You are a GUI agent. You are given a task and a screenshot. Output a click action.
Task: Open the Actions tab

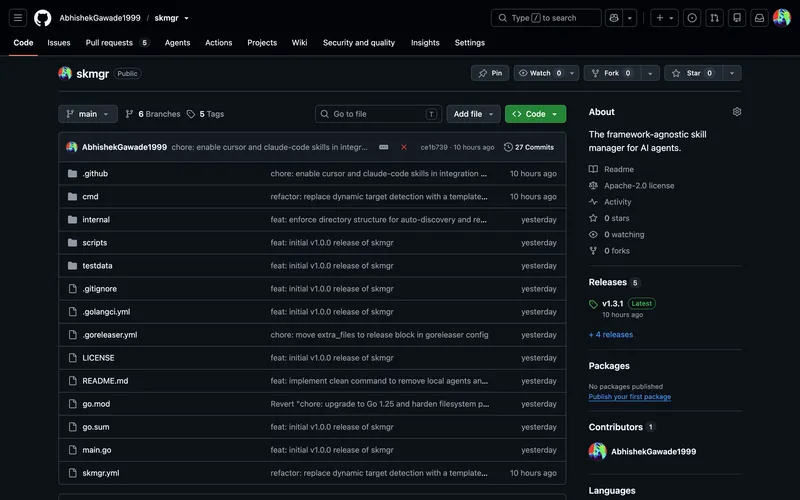pos(218,43)
